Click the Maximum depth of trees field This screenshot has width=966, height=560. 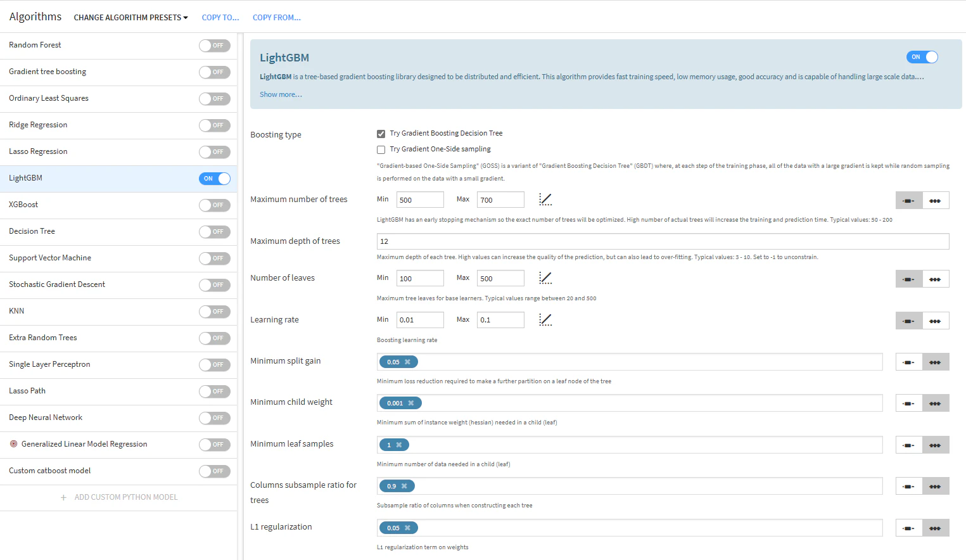point(663,241)
